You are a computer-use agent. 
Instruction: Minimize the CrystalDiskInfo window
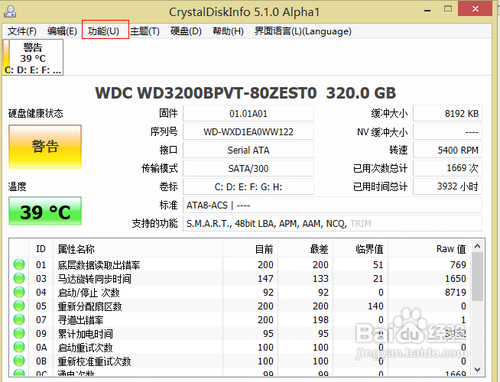point(427,11)
